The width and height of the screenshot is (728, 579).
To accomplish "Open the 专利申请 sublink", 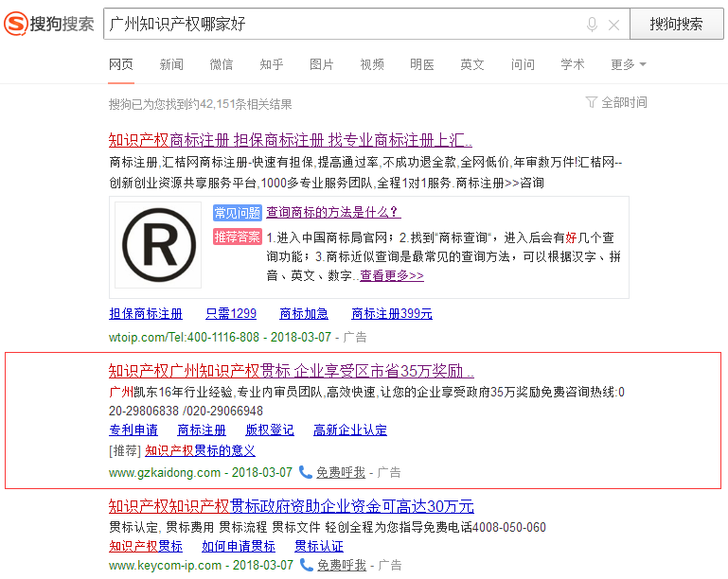I will click(x=133, y=430).
